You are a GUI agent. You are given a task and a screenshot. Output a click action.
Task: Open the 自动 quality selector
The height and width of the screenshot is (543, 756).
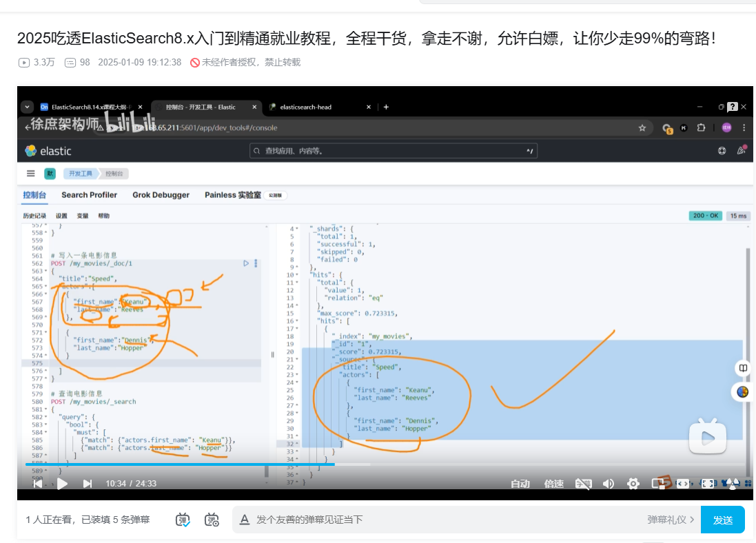[x=520, y=484]
